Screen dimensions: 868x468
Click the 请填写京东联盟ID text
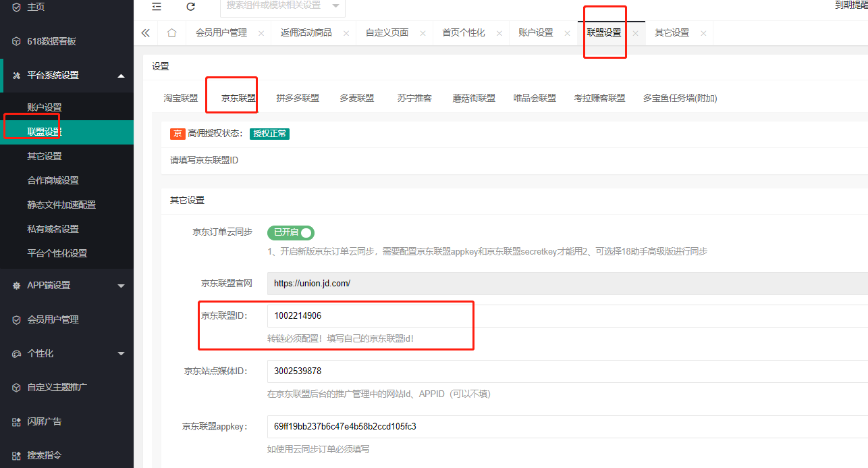(x=204, y=161)
